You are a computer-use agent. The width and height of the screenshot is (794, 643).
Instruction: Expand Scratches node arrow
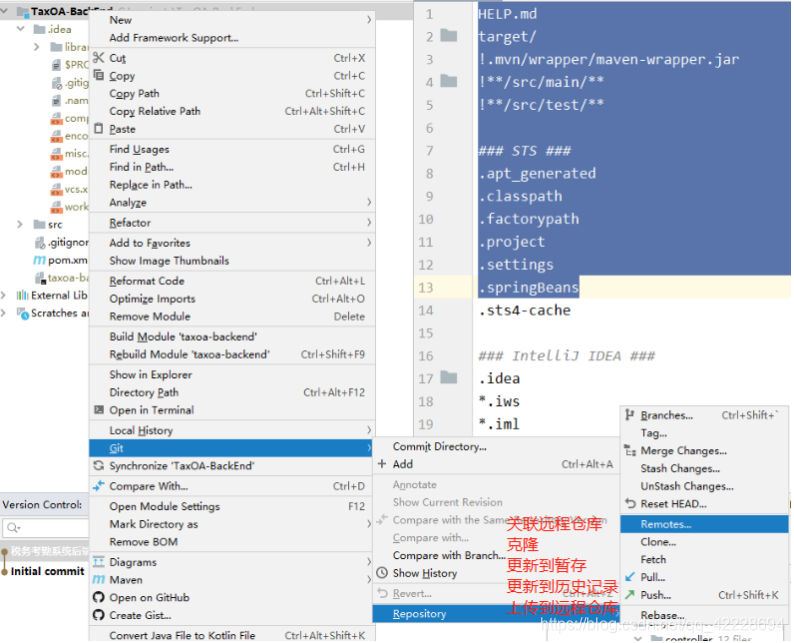click(x=4, y=313)
